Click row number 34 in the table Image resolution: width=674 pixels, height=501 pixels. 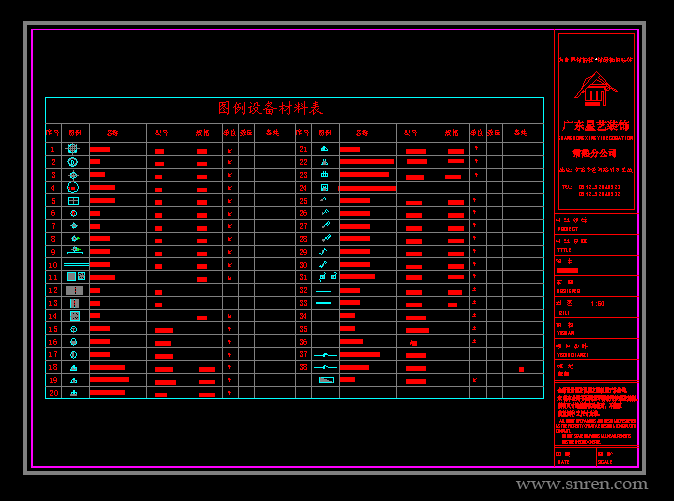[303, 316]
